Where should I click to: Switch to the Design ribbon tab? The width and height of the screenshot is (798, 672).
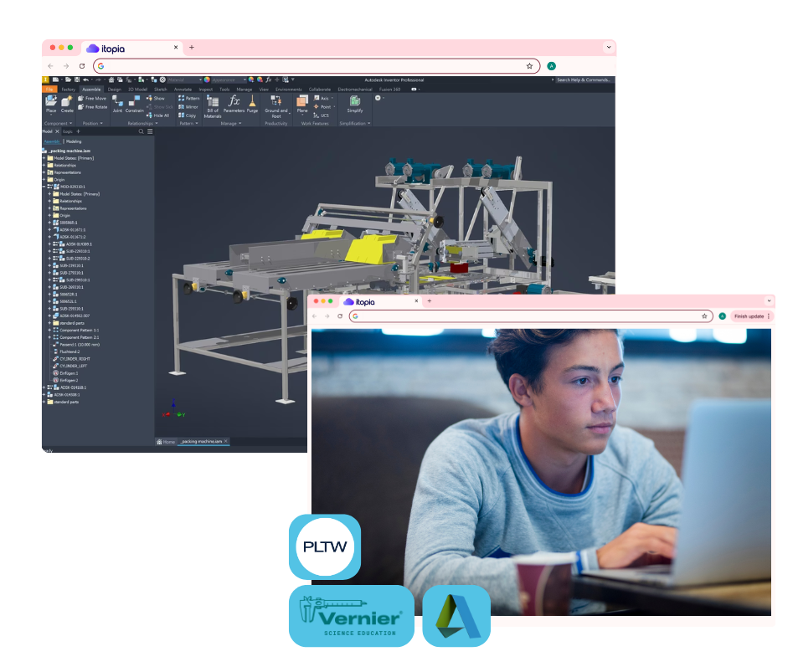[x=115, y=89]
